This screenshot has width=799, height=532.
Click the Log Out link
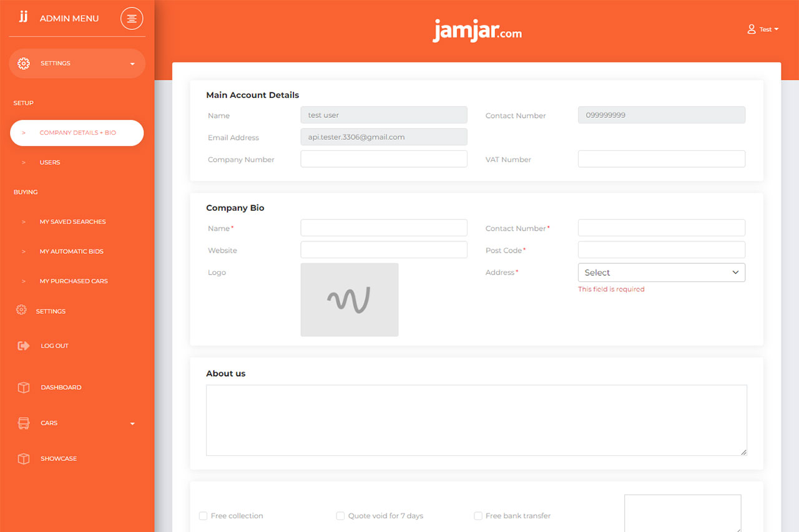click(x=54, y=346)
